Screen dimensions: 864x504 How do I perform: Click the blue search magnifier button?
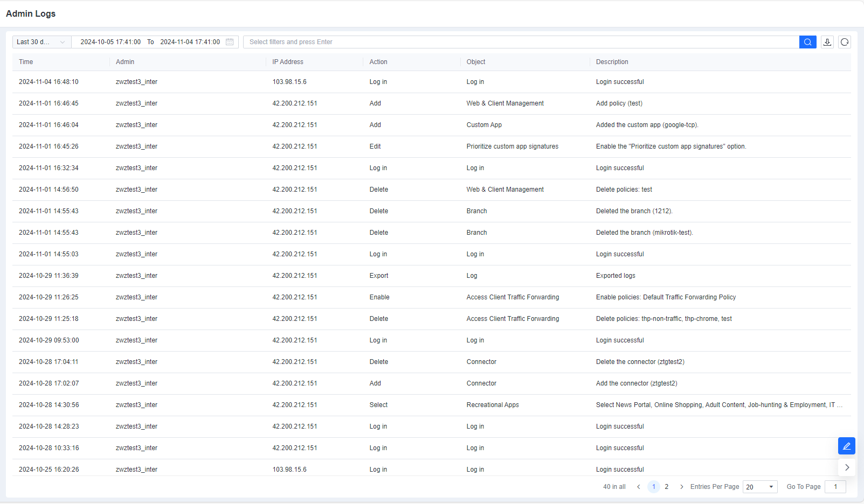pyautogui.click(x=807, y=42)
